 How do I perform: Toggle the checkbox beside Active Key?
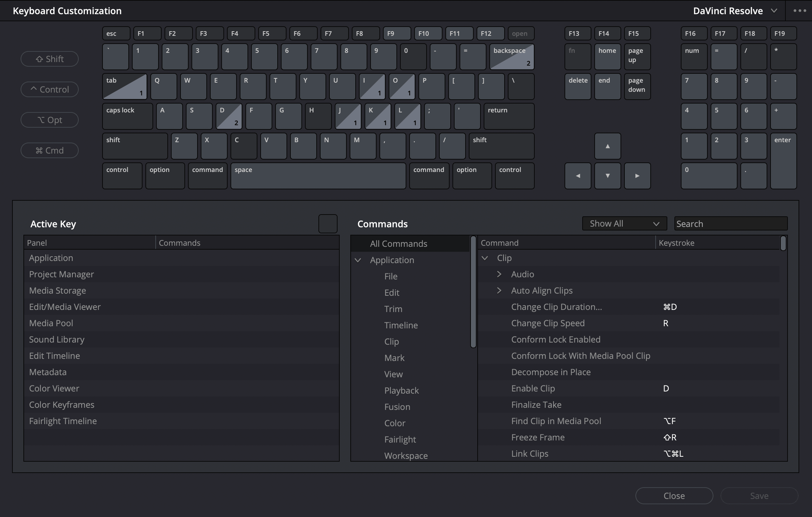[x=327, y=223]
